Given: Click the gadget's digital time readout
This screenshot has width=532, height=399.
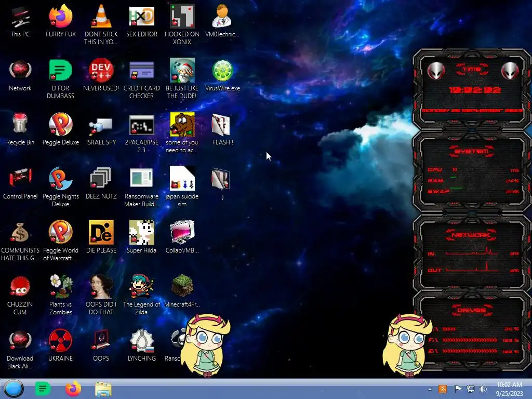Looking at the screenshot, I should (x=475, y=90).
